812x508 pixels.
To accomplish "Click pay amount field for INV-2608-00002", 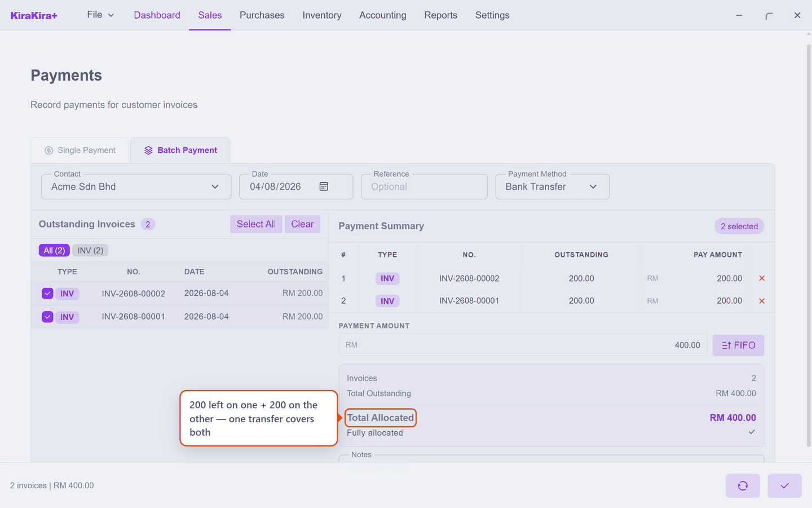I will point(695,278).
